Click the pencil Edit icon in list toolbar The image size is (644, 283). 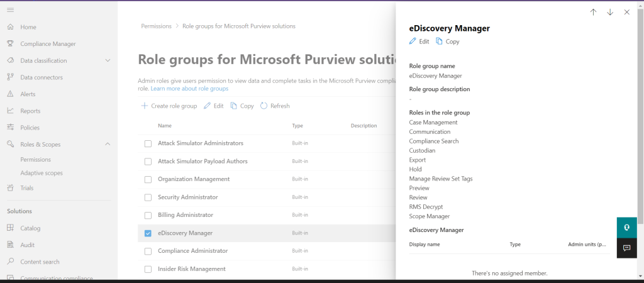208,106
